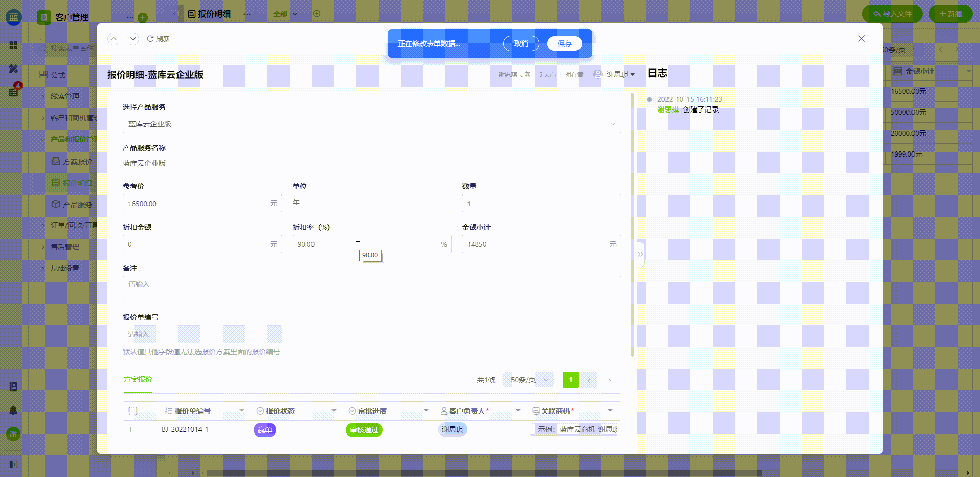
Task: Open 报价单编号 column dropdown arrow
Action: click(x=241, y=410)
